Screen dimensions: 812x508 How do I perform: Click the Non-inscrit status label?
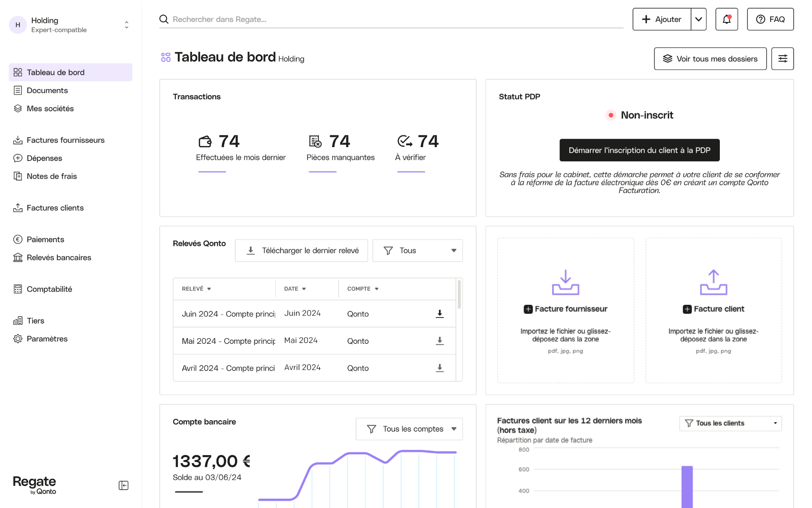pyautogui.click(x=647, y=115)
